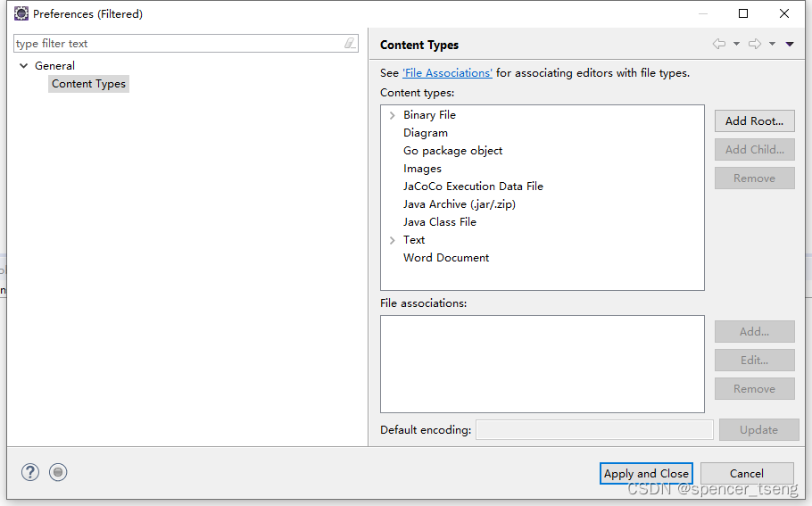The image size is (812, 506).
Task: Focus the Default encoding field
Action: [x=594, y=430]
